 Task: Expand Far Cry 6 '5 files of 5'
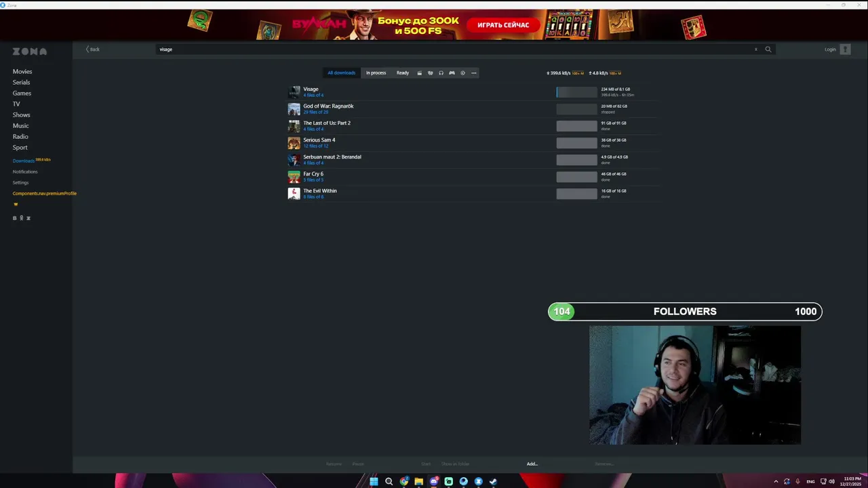(313, 180)
